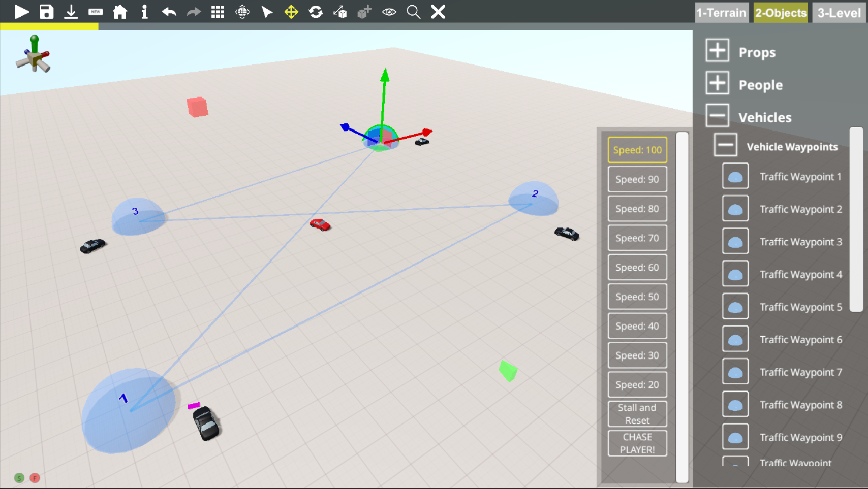Click the green Y-axis gizmo arrow
This screenshot has width=868, height=489.
pos(384,75)
